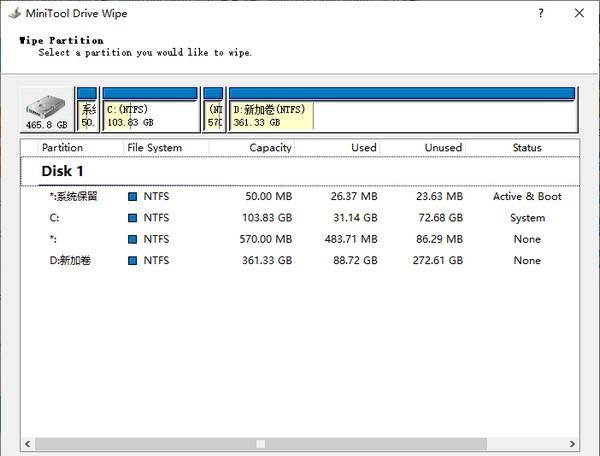Select the C: partition row
600x456 pixels.
tap(300, 218)
